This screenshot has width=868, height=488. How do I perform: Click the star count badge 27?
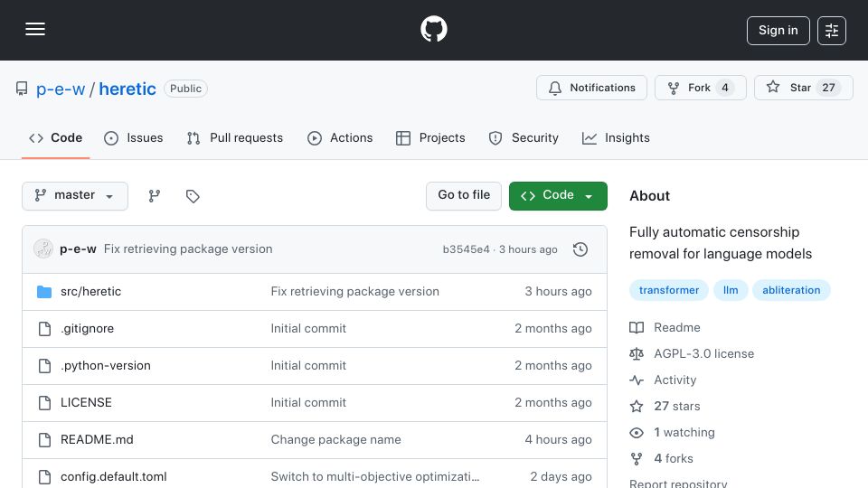tap(828, 88)
